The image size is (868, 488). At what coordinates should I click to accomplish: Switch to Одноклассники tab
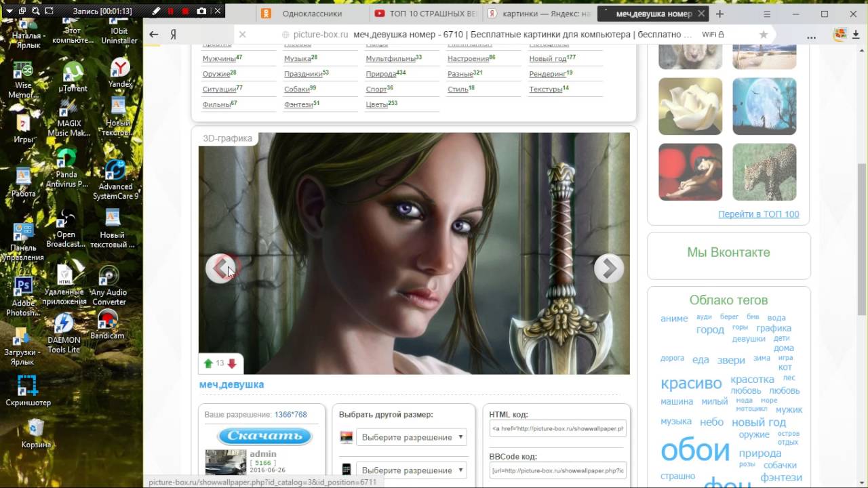coord(311,14)
